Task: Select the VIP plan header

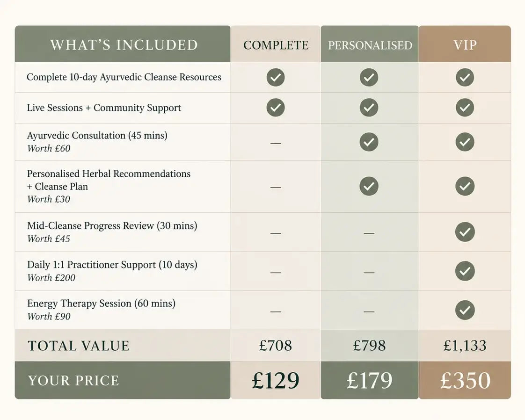Action: tap(465, 44)
